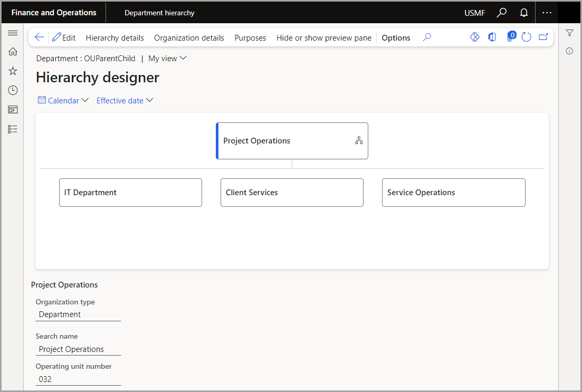The image size is (582, 392).
Task: Open in Microsoft Office icon
Action: [x=492, y=37]
